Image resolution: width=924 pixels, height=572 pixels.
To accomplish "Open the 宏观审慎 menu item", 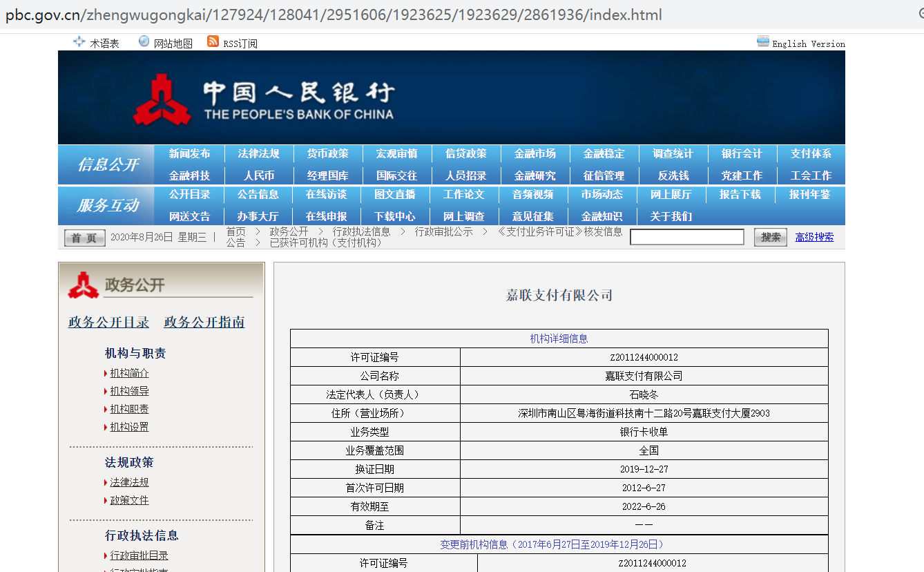I will pyautogui.click(x=396, y=153).
